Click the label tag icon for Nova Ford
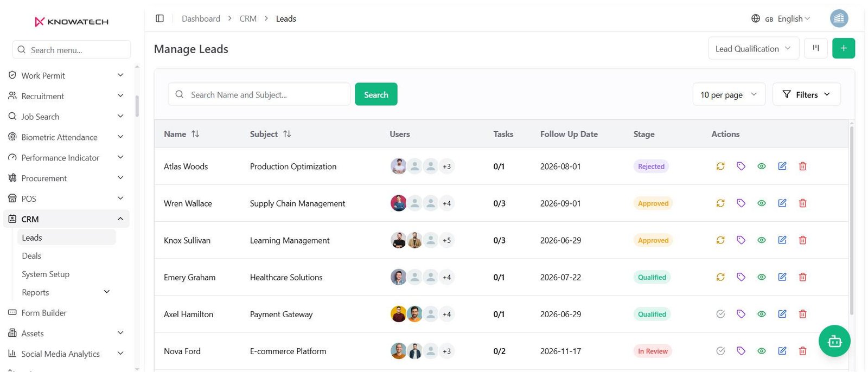The height and width of the screenshot is (372, 868). click(x=741, y=351)
